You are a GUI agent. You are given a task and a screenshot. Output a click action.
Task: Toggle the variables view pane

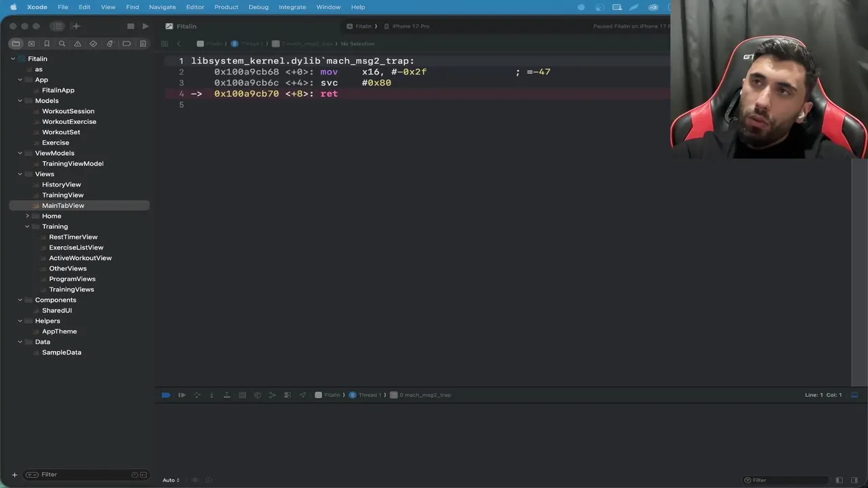click(x=839, y=480)
